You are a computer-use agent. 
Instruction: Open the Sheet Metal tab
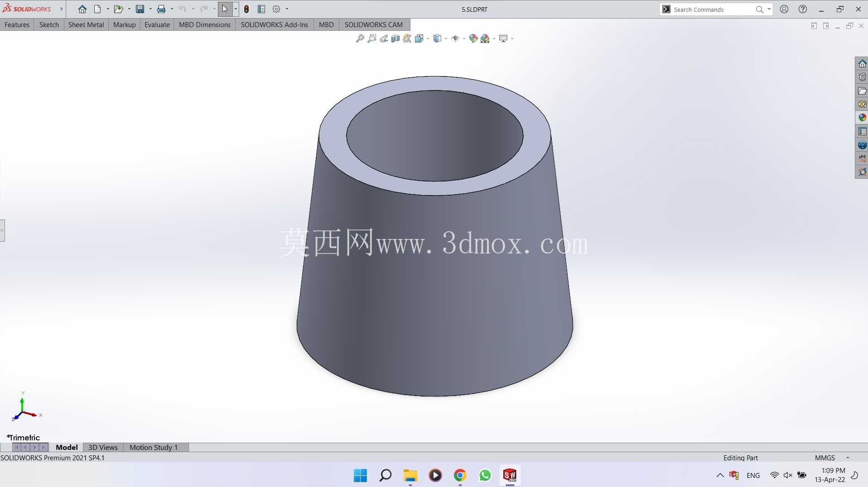[x=86, y=25]
